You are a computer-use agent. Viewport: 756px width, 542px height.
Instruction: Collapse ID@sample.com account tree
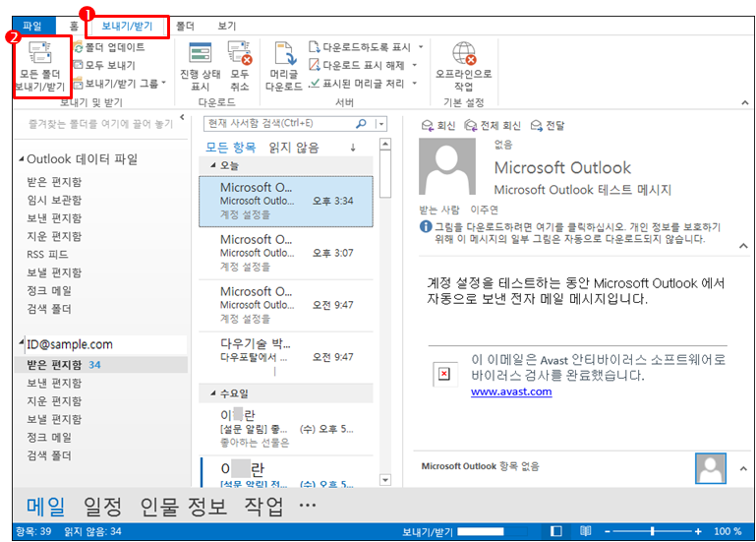22,342
